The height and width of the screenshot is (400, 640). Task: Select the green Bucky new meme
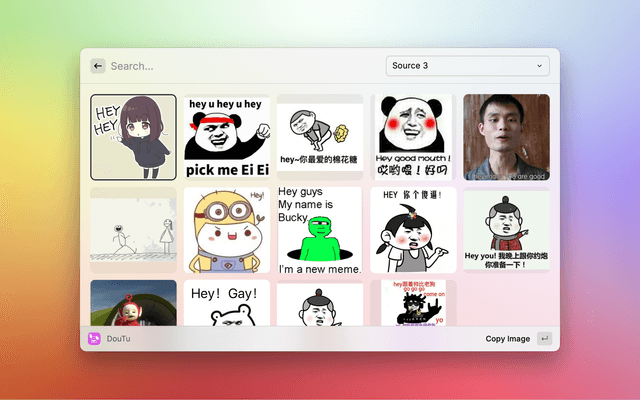(319, 230)
